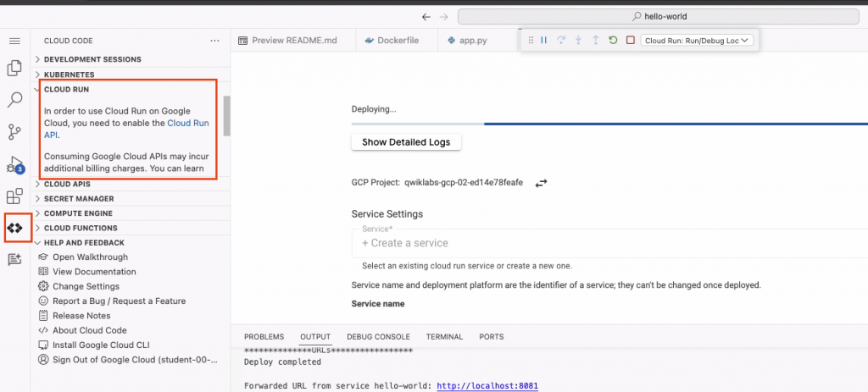Screen dimensions: 868x392
Task: Switch to the Dockerfile editor tab
Action: [398, 40]
